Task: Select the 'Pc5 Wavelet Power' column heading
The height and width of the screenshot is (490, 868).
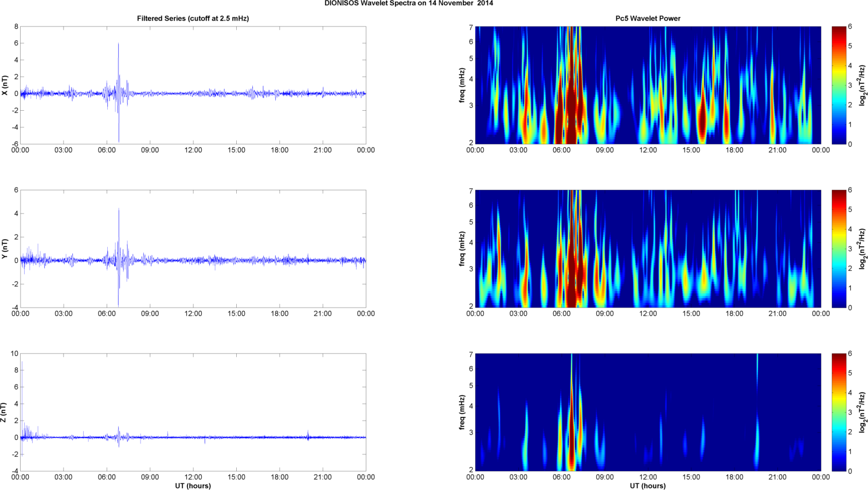Action: (x=648, y=18)
